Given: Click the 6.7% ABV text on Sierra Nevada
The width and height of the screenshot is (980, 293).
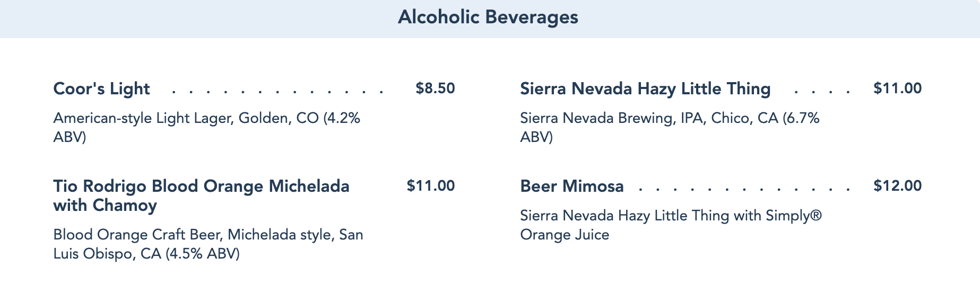Looking at the screenshot, I should (x=670, y=127).
